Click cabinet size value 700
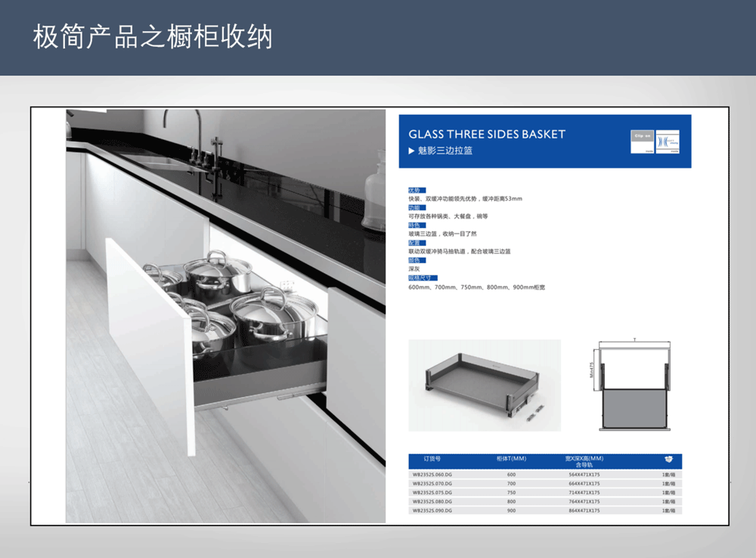Screen dimensions: 756x558 coord(511,483)
